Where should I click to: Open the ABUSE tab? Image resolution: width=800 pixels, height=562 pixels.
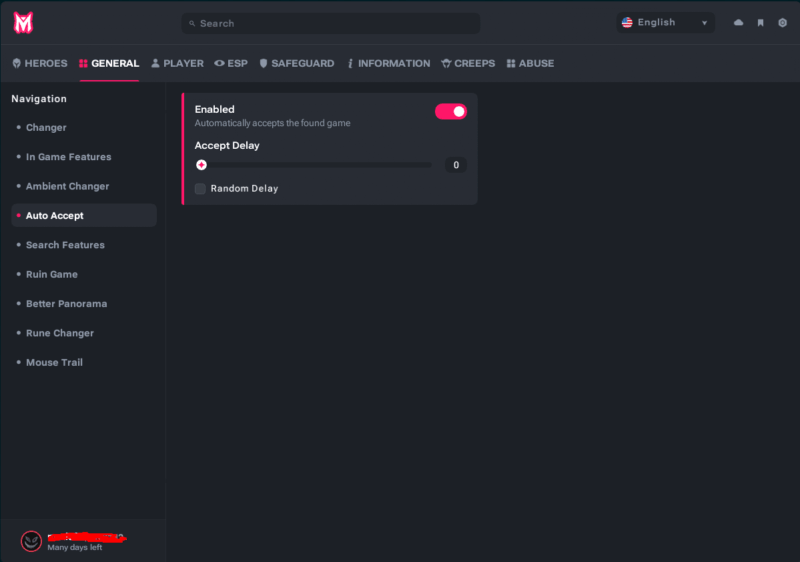531,63
